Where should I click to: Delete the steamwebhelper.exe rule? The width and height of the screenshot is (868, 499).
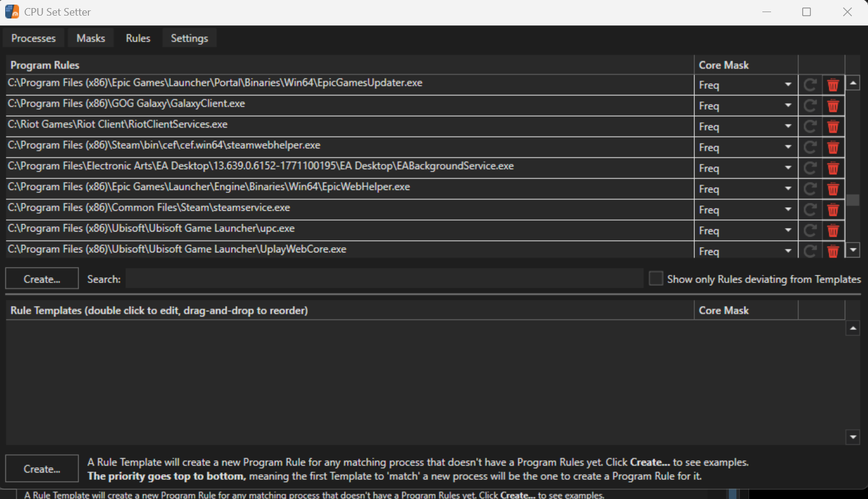[833, 147]
